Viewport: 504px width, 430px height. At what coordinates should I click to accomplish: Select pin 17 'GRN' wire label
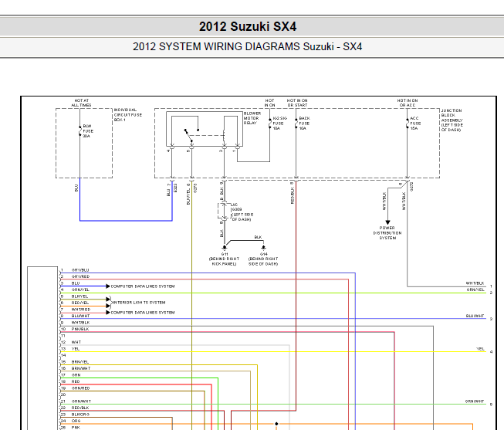pyautogui.click(x=76, y=375)
